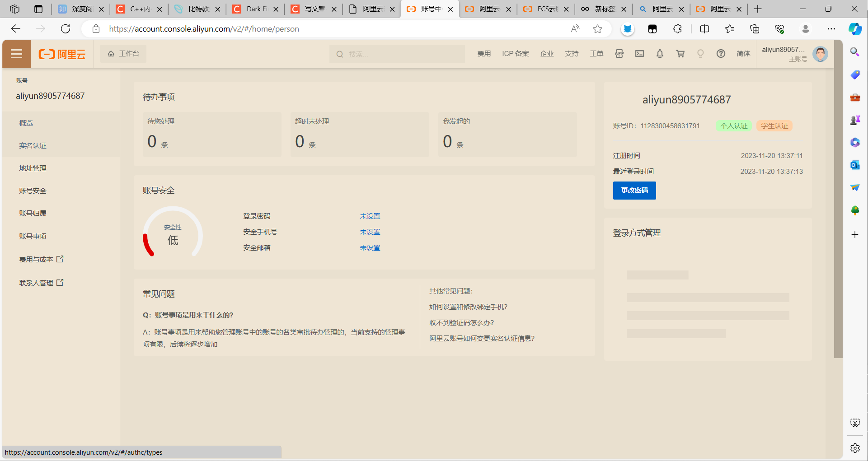The width and height of the screenshot is (868, 461).
Task: Click the Aliyun logo
Action: [62, 54]
